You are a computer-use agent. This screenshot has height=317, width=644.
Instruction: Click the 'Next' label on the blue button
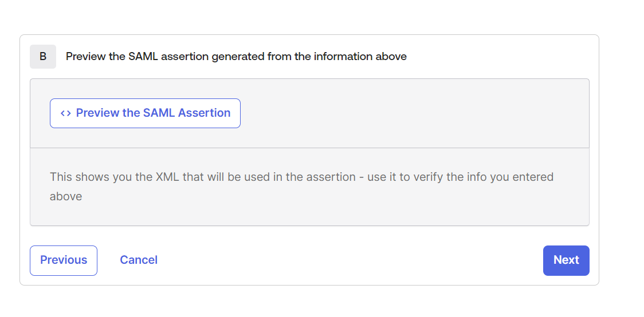(x=566, y=260)
